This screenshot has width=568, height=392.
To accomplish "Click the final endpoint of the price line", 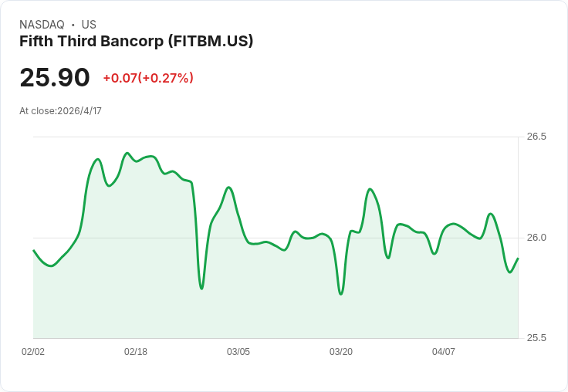I will 518,259.
